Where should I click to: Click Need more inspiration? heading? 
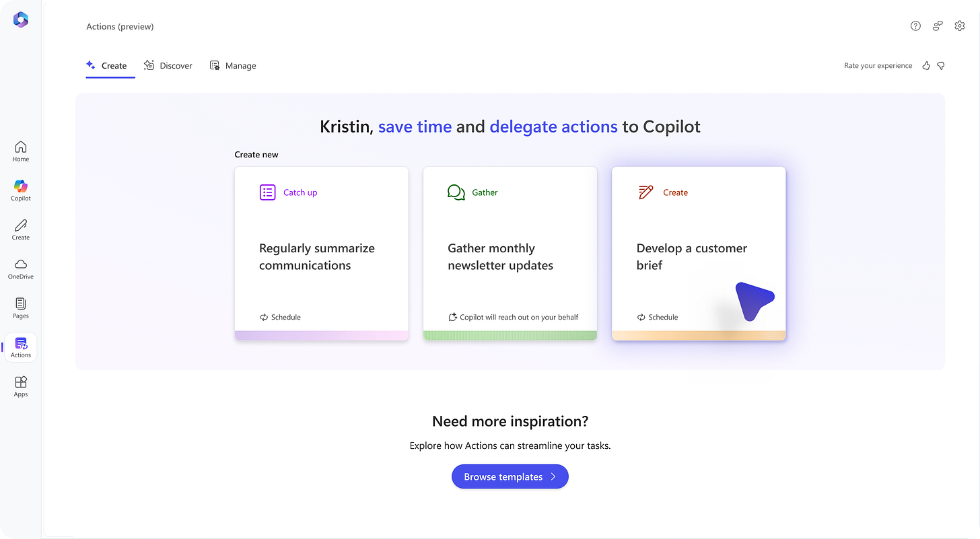[510, 421]
